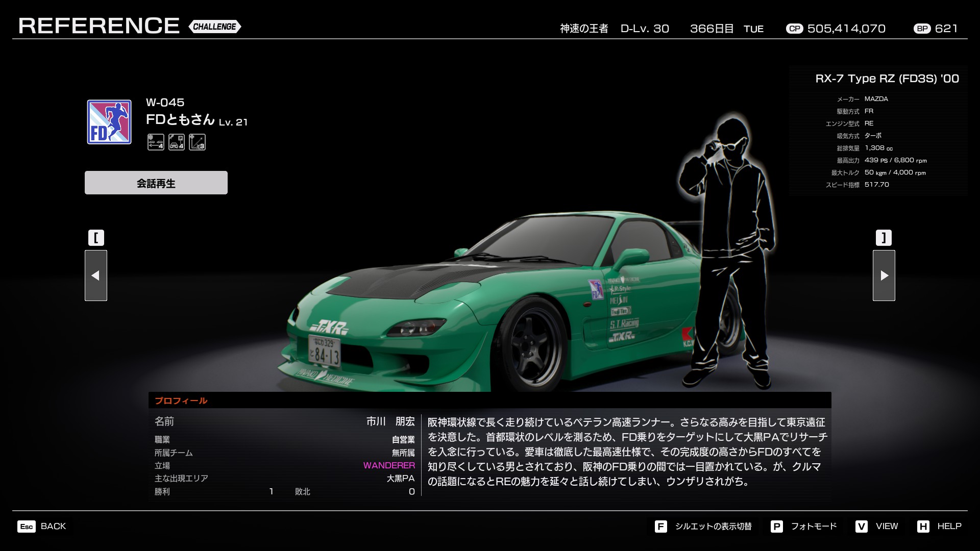
Task: Switch camera with the V VIEW prompt
Action: point(877,526)
